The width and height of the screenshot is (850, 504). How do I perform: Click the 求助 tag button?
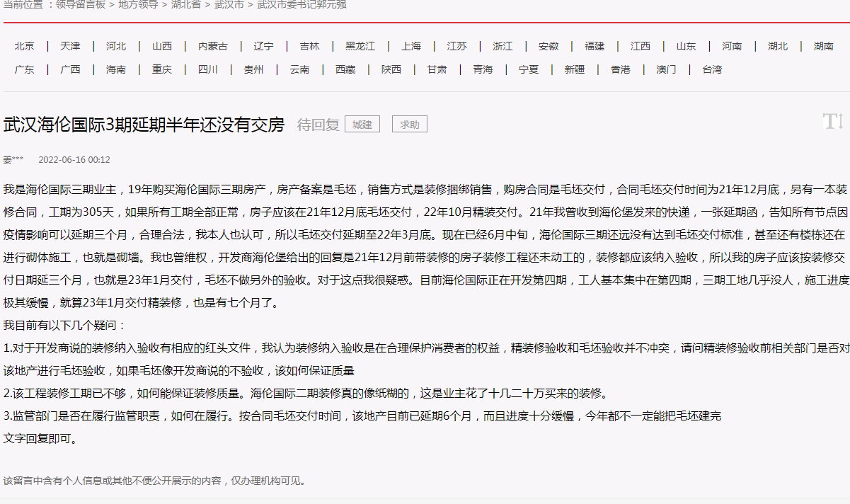coord(410,125)
